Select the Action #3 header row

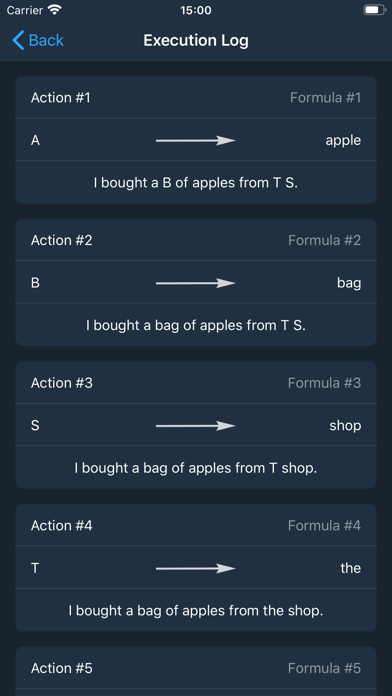196,383
